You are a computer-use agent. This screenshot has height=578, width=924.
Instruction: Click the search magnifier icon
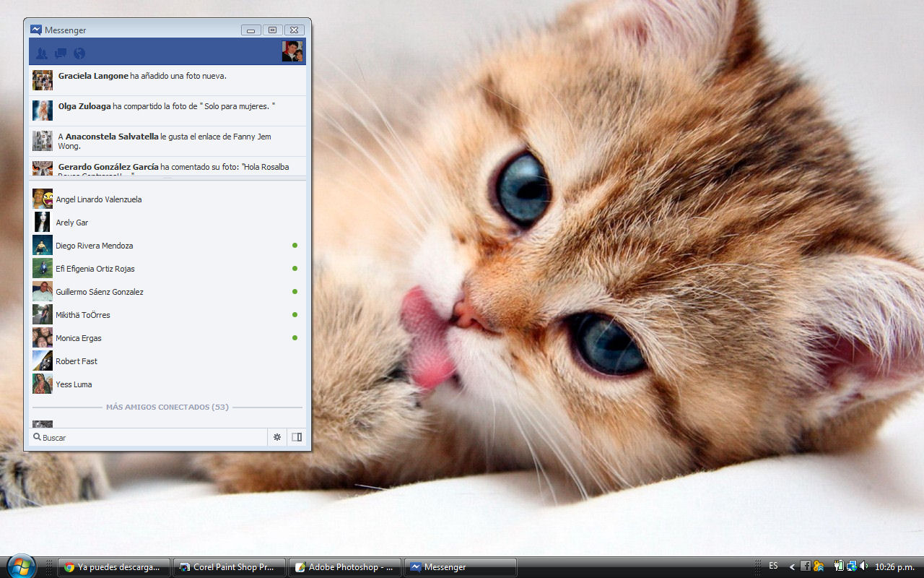coord(37,437)
